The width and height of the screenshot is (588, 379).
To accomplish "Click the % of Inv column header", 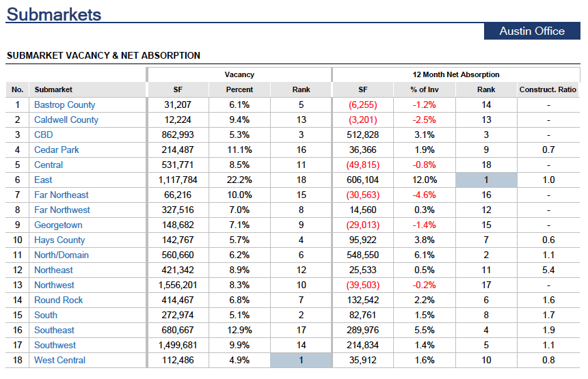I will tap(425, 89).
